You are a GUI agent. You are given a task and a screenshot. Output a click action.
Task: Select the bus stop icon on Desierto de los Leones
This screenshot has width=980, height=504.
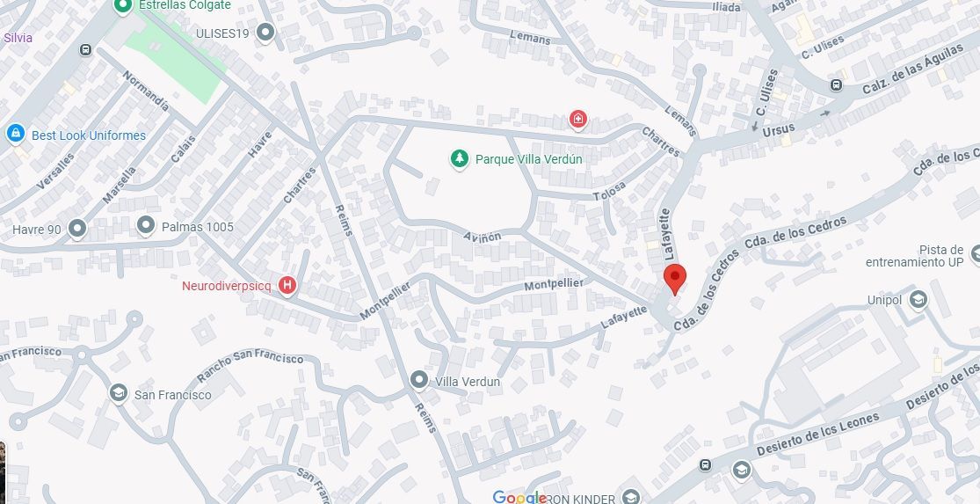point(705,464)
